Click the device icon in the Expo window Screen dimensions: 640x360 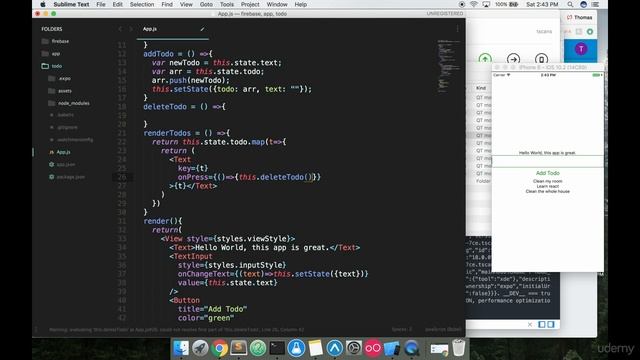pyautogui.click(x=541, y=59)
